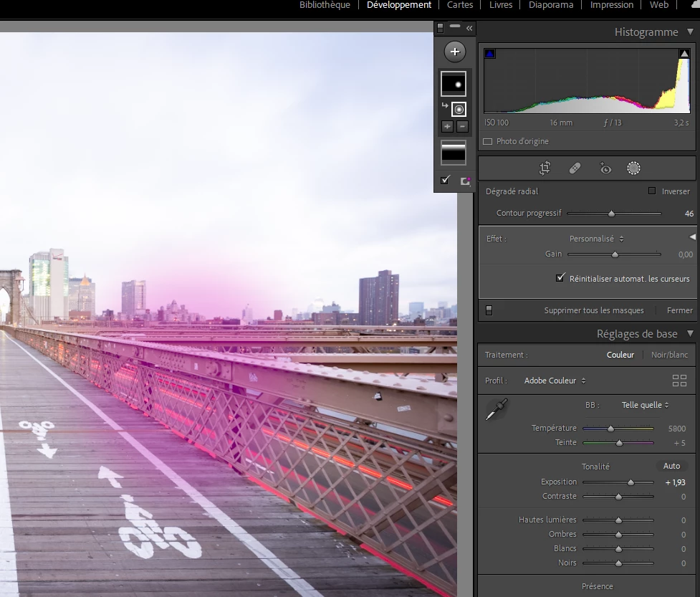Image resolution: width=700 pixels, height=597 pixels.
Task: Collapse the Histogramme panel
Action: pos(690,32)
